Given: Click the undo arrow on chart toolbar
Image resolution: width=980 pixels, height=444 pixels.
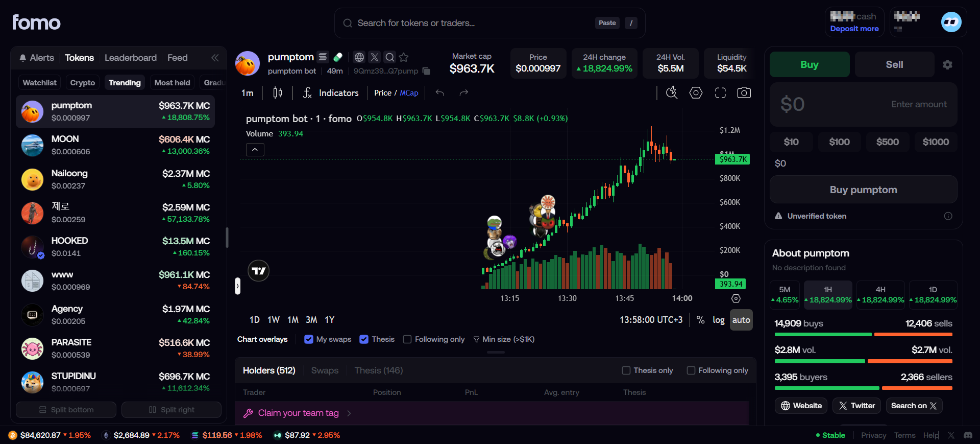Looking at the screenshot, I should pos(440,92).
